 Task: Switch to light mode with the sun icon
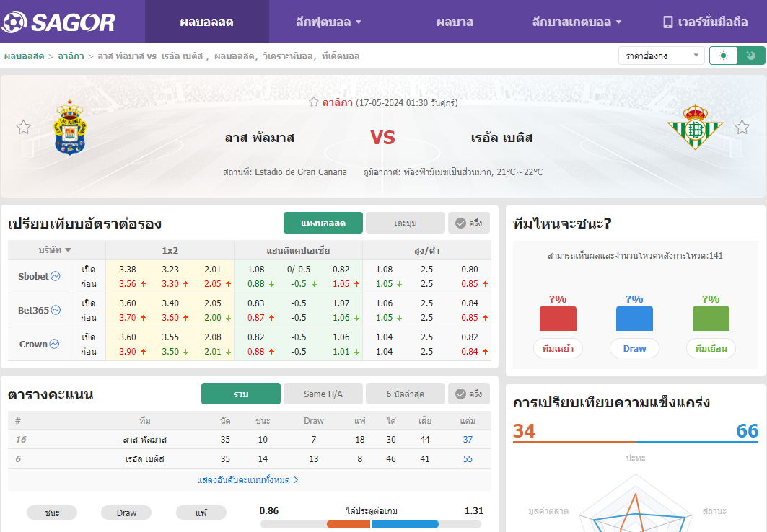(x=724, y=56)
